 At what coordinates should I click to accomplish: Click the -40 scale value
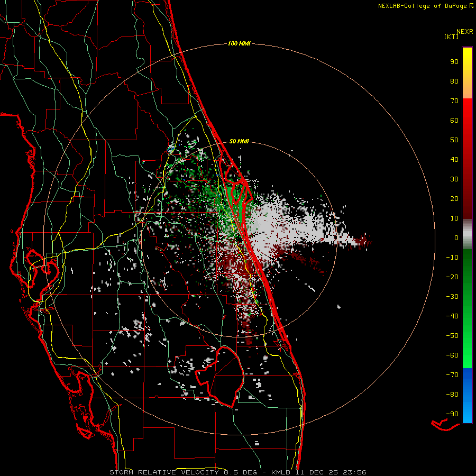[452, 316]
